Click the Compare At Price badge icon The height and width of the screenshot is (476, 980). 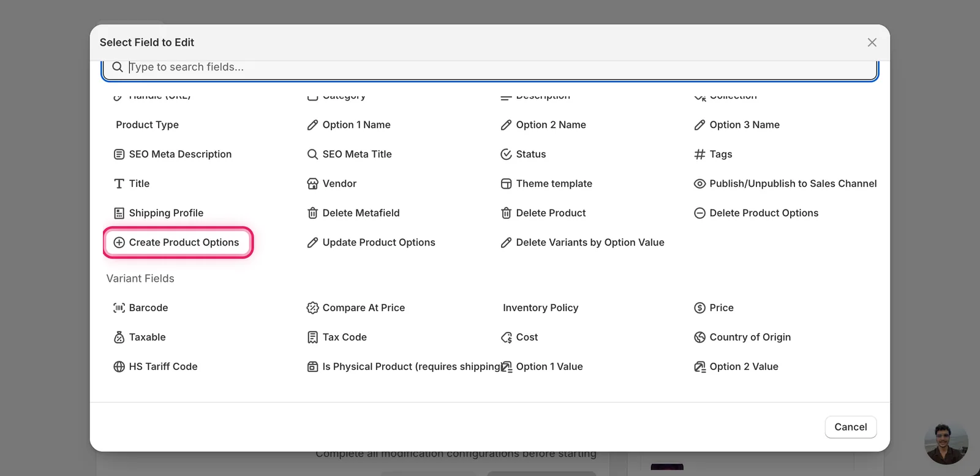[312, 308]
